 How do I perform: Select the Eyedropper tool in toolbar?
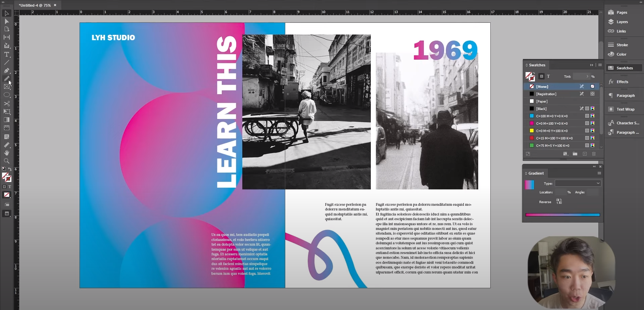6,145
